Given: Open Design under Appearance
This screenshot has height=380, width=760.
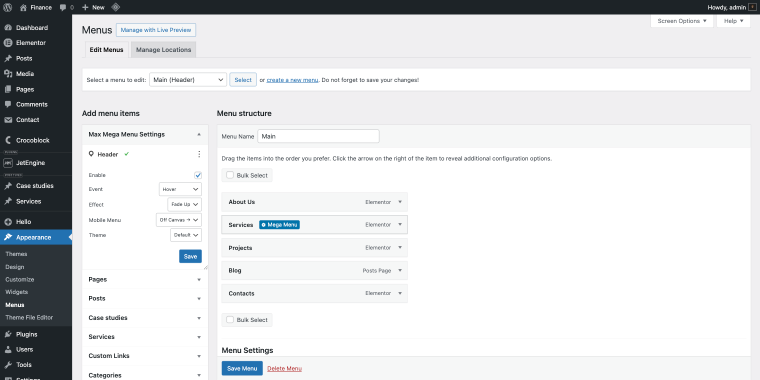Looking at the screenshot, I should pyautogui.click(x=15, y=267).
